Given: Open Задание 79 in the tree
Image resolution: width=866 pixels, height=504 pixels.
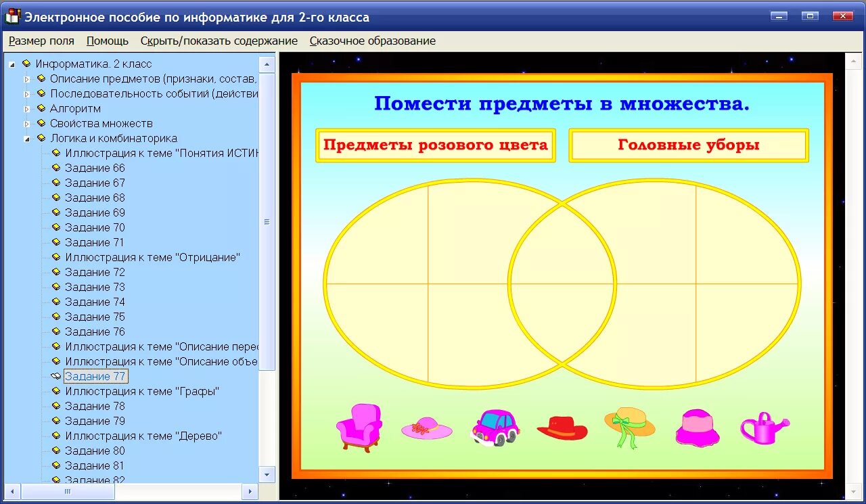Looking at the screenshot, I should click(x=95, y=421).
